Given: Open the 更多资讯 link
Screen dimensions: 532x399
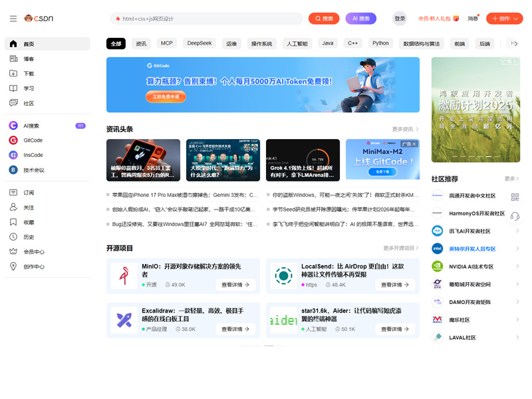Looking at the screenshot, I should [405, 129].
